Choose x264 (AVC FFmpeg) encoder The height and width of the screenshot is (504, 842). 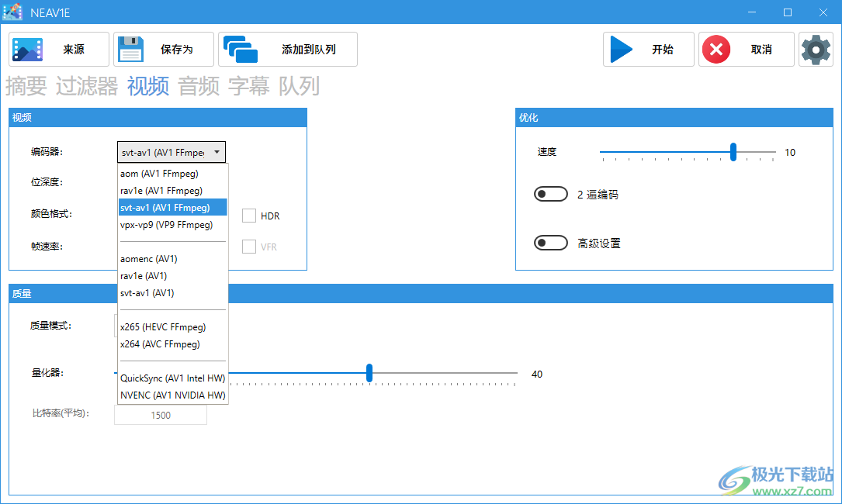pos(172,344)
